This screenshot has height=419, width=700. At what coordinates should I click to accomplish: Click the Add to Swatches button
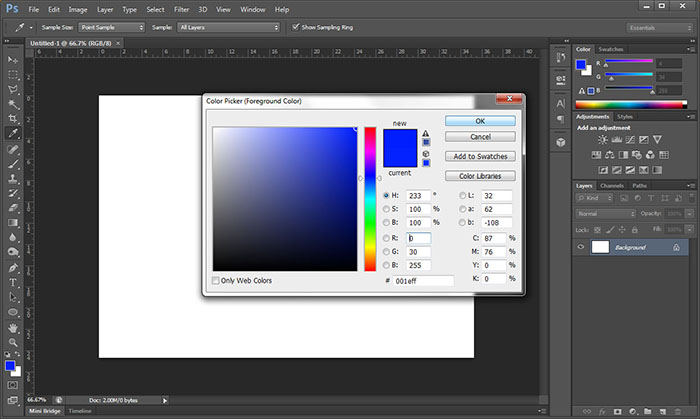pyautogui.click(x=479, y=157)
